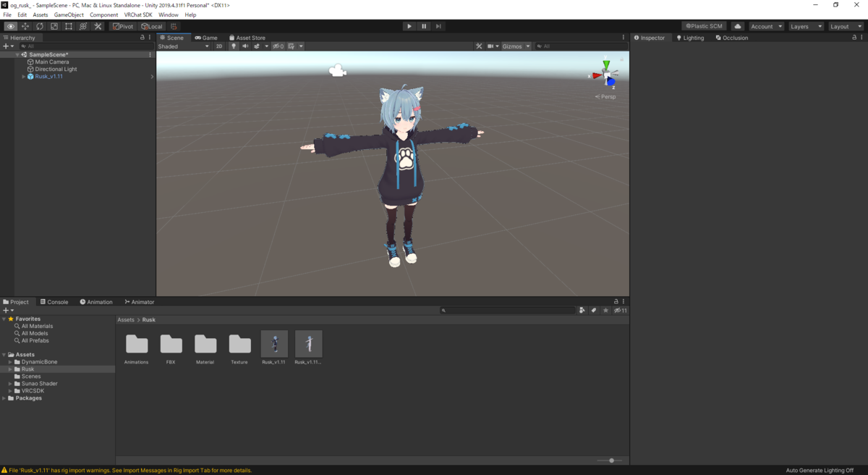Open Inspector panel options menu
Image resolution: width=868 pixels, height=475 pixels.
coord(862,38)
